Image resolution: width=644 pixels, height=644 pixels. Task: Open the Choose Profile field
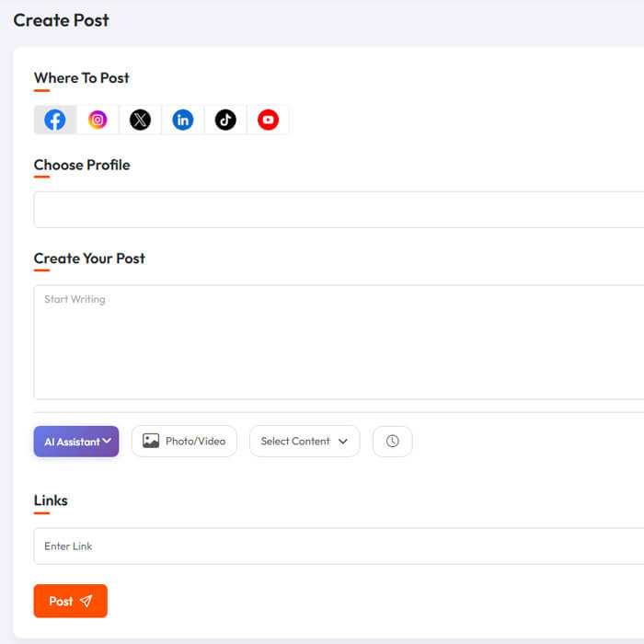(x=339, y=210)
